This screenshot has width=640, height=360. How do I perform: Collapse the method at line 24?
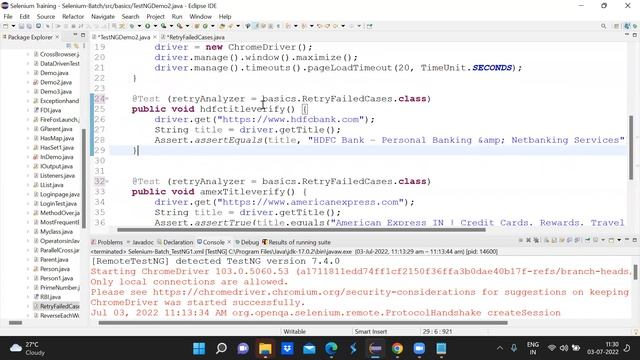point(107,99)
